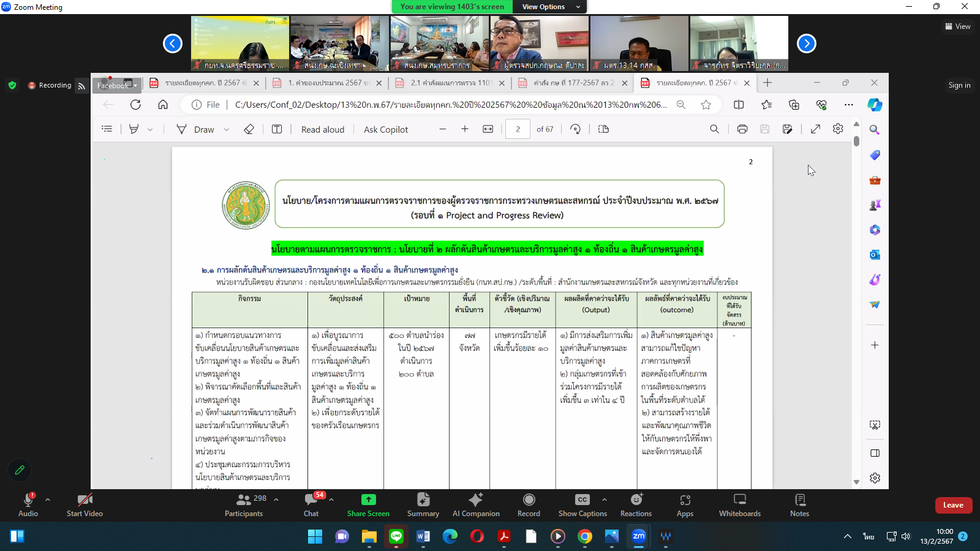
Task: Open Word from the taskbar
Action: [x=423, y=537]
